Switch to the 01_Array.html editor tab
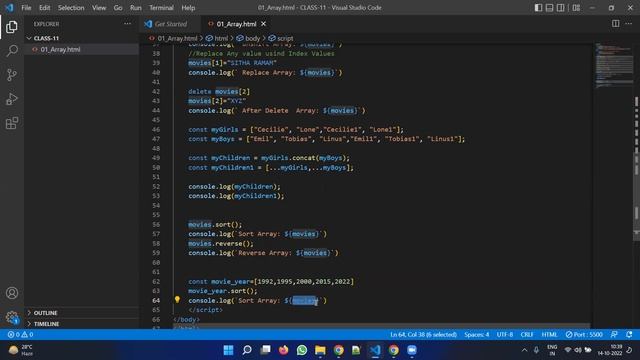Viewport: 640px width, 360px height. click(236, 24)
